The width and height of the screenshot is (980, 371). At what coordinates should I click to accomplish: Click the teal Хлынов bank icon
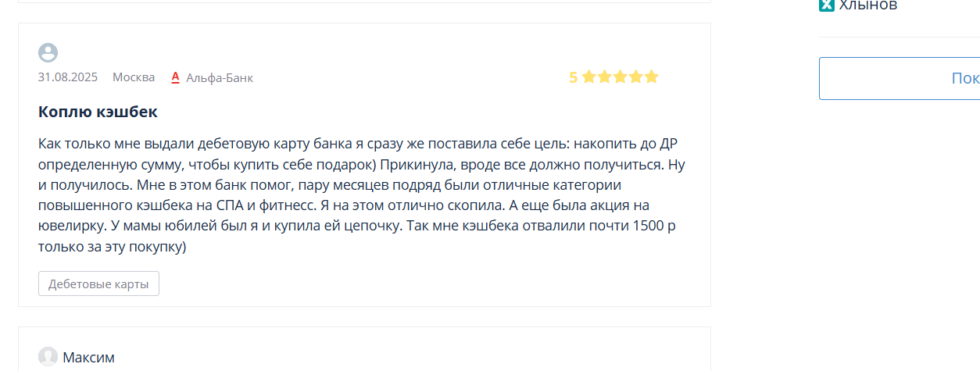pyautogui.click(x=827, y=5)
